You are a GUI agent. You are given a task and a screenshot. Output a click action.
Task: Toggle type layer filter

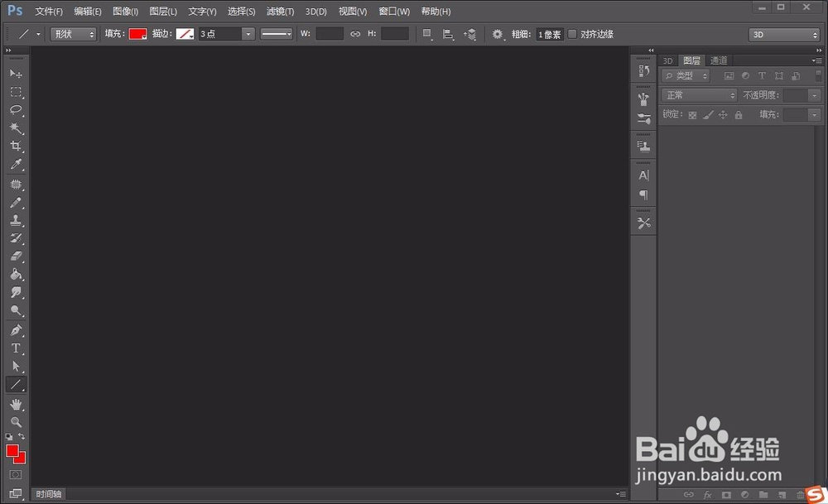pos(762,76)
